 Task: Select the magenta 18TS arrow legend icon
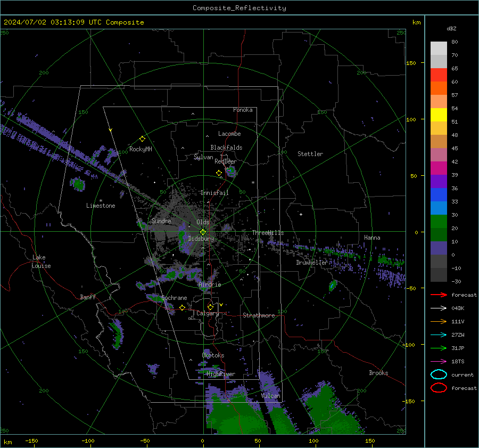pyautogui.click(x=439, y=362)
